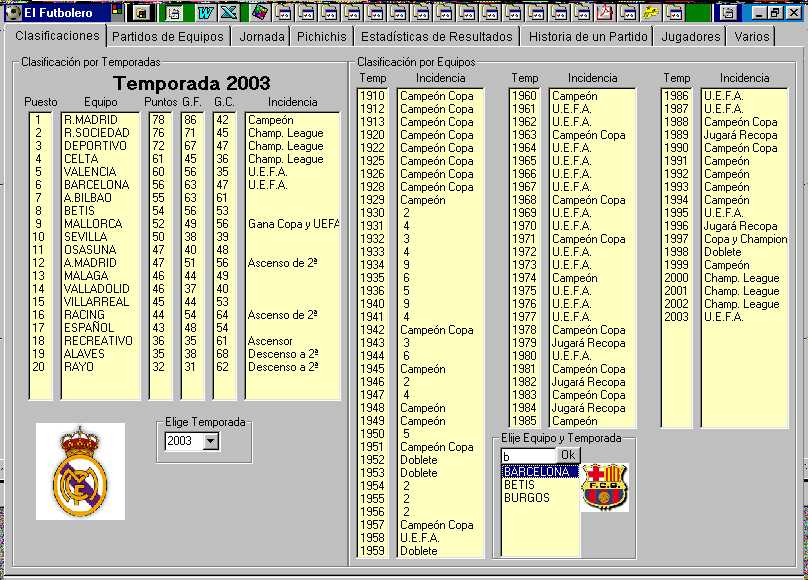The height and width of the screenshot is (580, 808).
Task: Click the year 1998 in Temp list
Action: [x=676, y=252]
